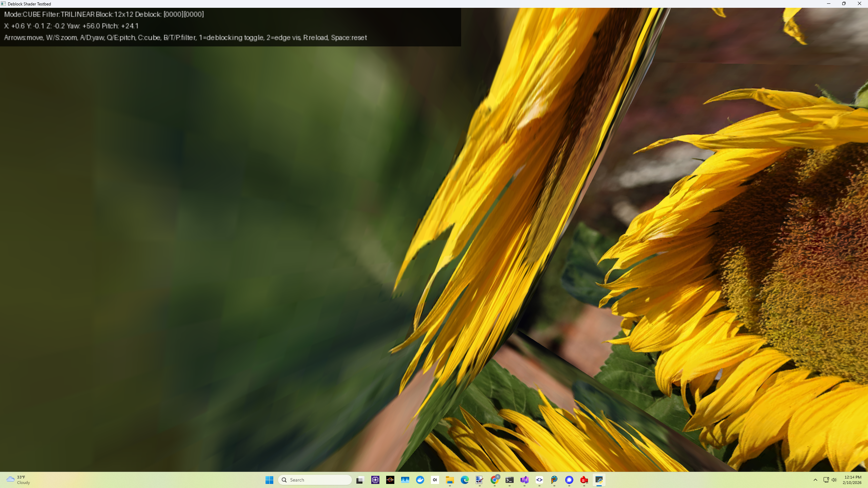Open the clock showing 12:14 PM
The width and height of the screenshot is (868, 488).
coord(852,480)
